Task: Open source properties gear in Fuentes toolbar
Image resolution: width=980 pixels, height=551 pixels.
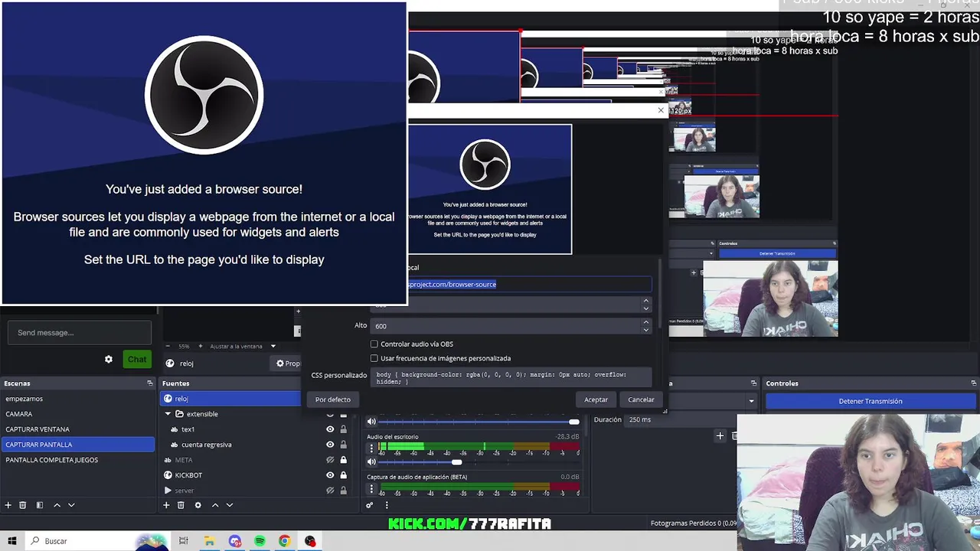Action: (198, 505)
